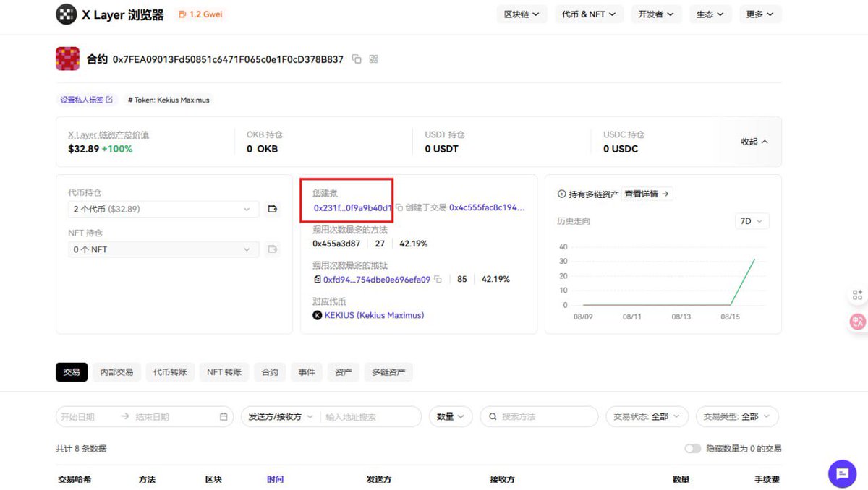Click the 接收方 column header
This screenshot has height=490, width=868.
tap(503, 479)
